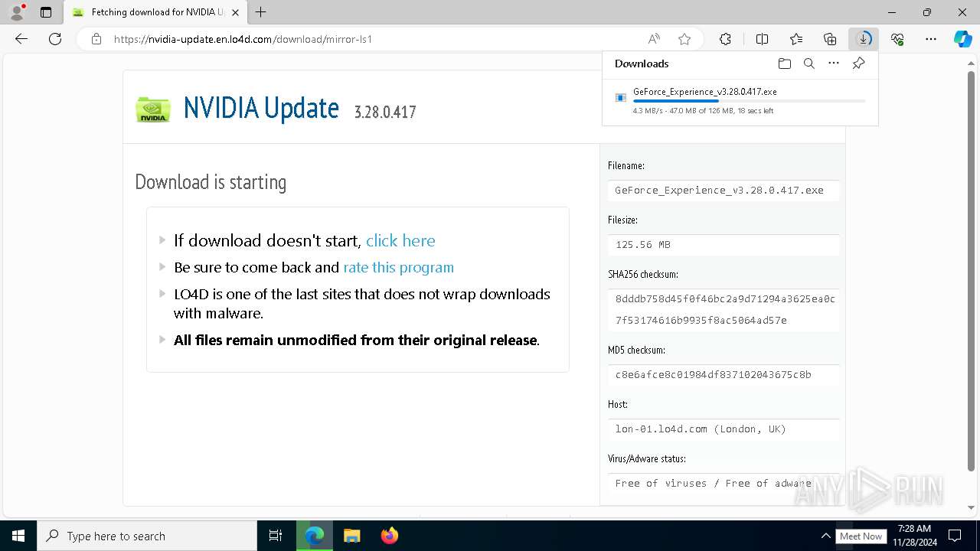The width and height of the screenshot is (980, 551).
Task: Click the browser back arrow
Action: coord(21,39)
